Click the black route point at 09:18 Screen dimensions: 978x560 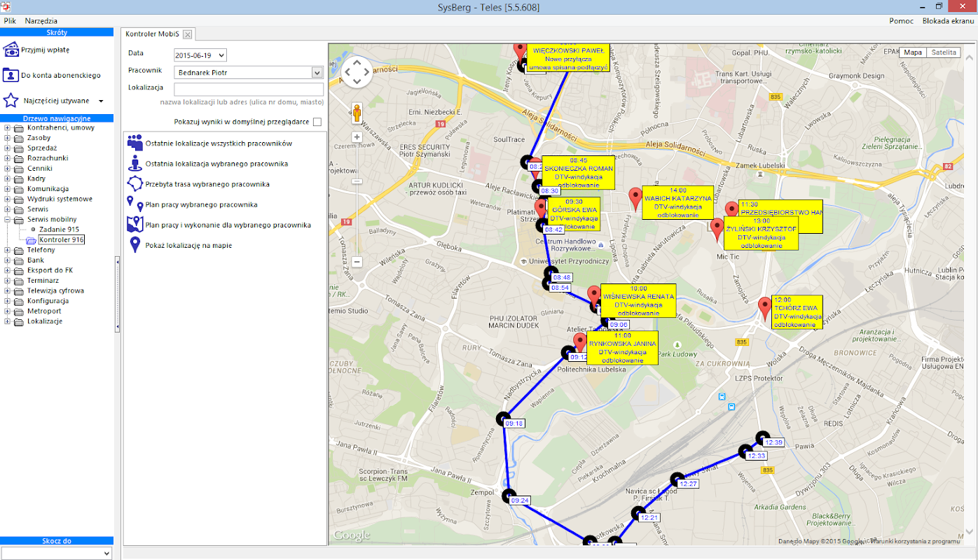(503, 419)
